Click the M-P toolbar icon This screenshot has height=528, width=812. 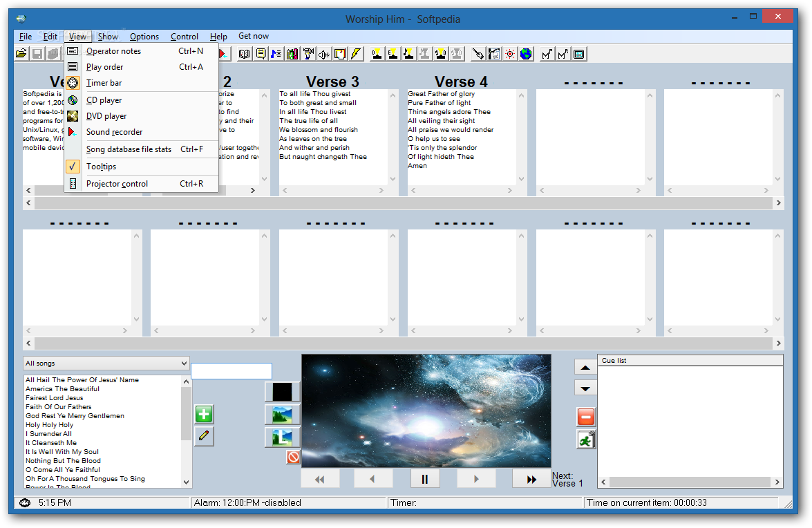(547, 54)
